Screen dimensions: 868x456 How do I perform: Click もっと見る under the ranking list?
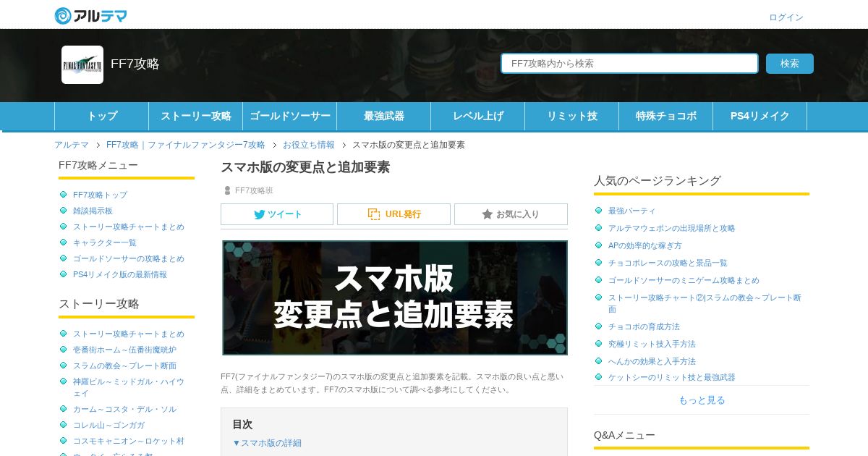(702, 400)
